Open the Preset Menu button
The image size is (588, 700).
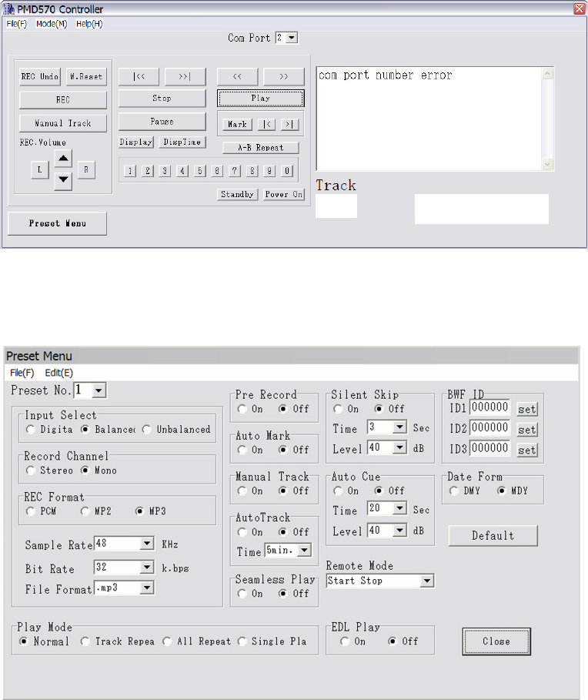[57, 223]
